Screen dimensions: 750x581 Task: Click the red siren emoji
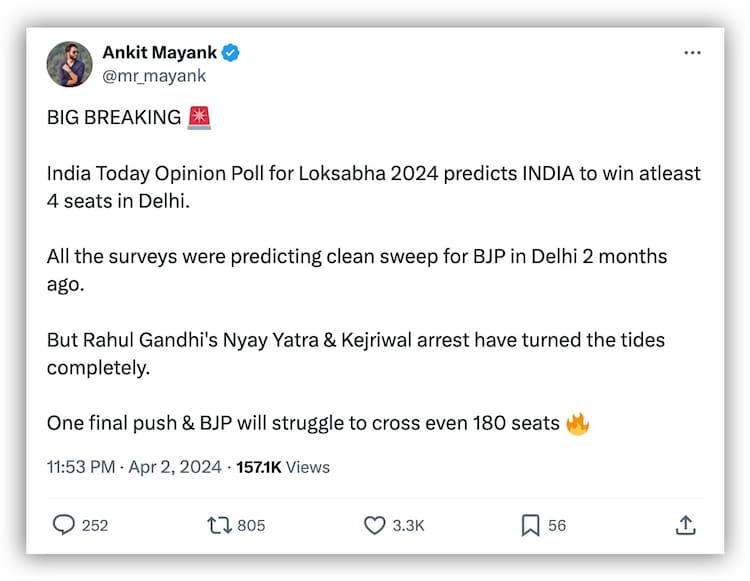[x=200, y=118]
